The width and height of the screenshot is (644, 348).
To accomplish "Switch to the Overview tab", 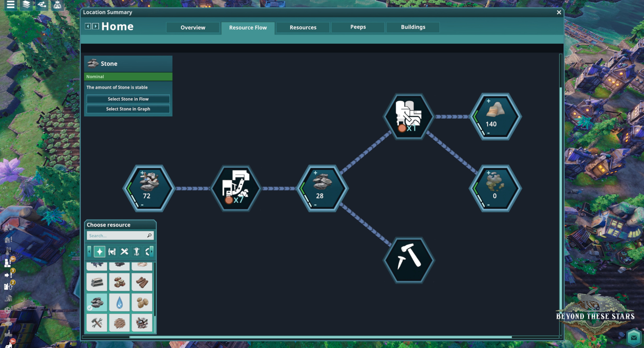I will coord(193,27).
